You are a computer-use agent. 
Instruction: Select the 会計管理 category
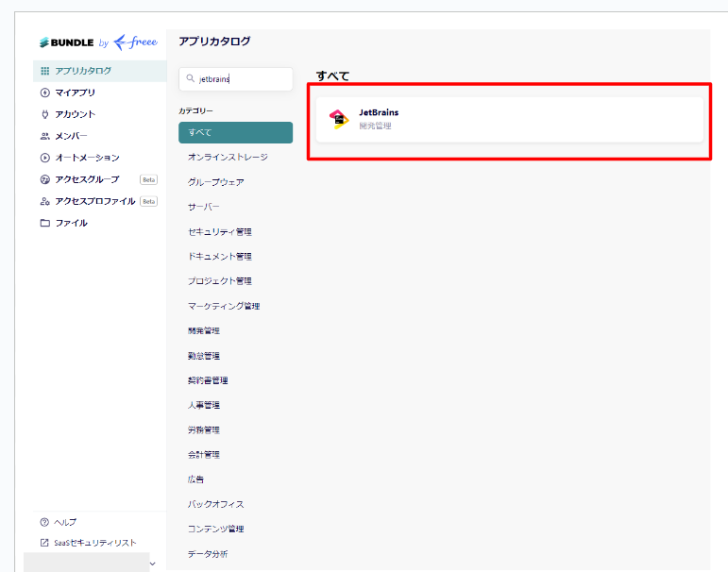(203, 455)
